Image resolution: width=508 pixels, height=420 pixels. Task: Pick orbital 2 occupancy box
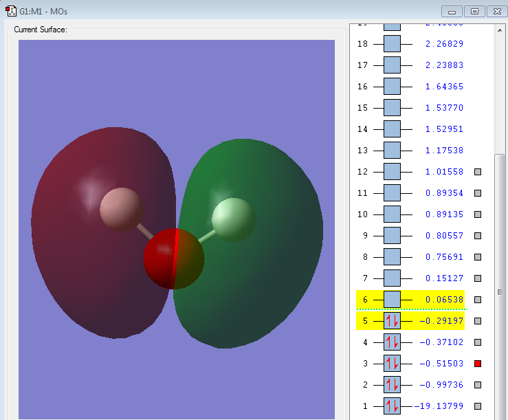click(x=392, y=385)
